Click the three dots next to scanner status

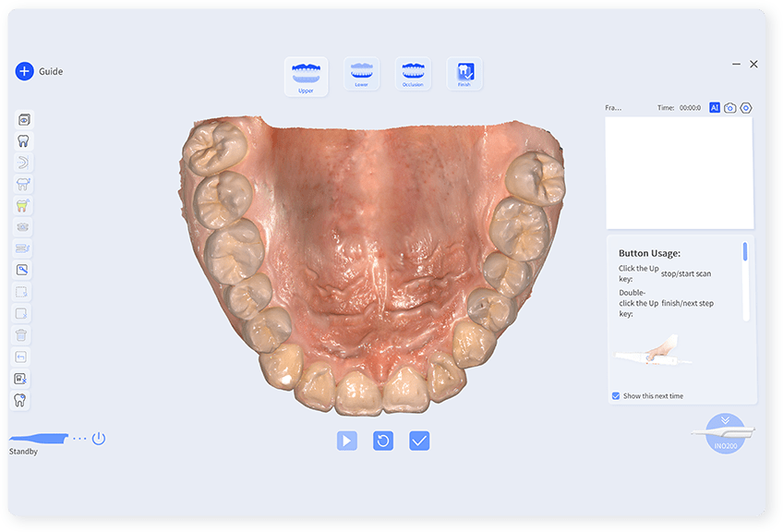coord(79,438)
